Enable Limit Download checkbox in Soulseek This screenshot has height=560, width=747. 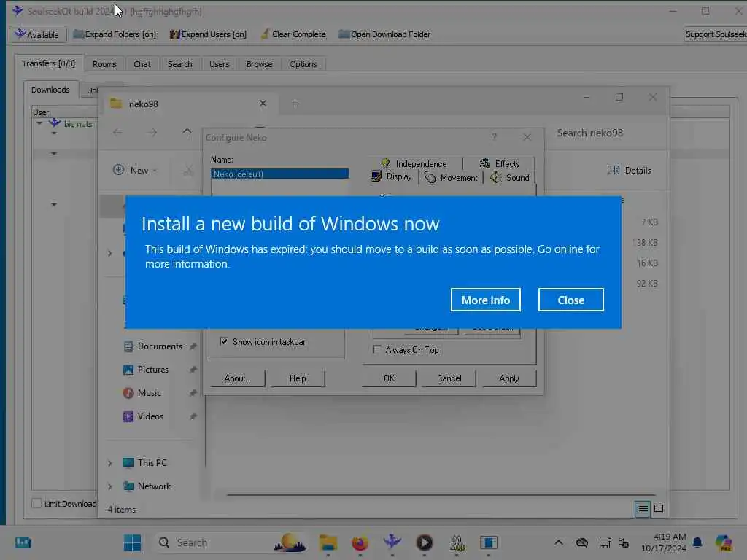(36, 503)
